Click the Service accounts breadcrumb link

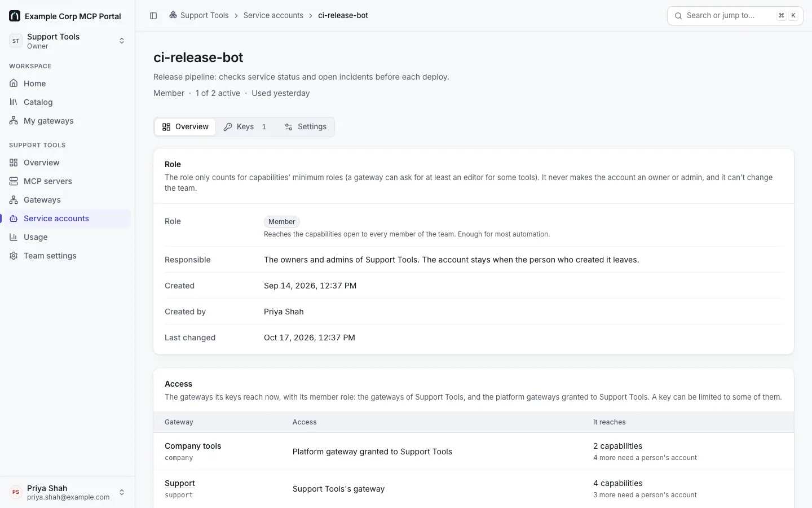point(273,15)
